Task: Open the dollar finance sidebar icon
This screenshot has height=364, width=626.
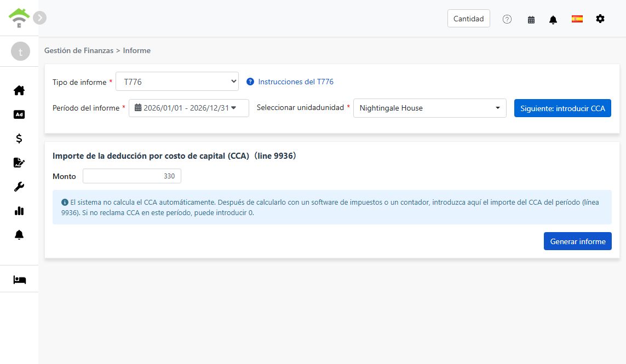Action: point(19,138)
